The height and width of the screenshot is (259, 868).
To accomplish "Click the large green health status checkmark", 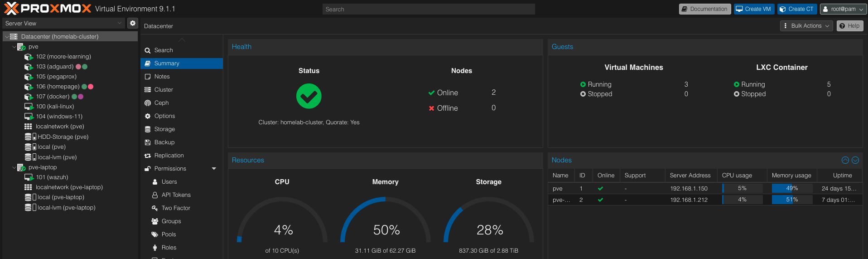I will [309, 96].
